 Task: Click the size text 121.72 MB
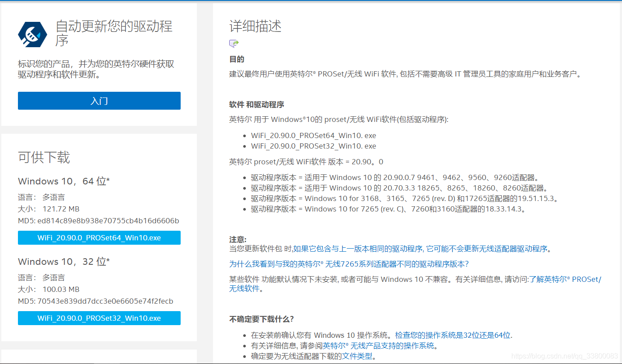[61, 209]
